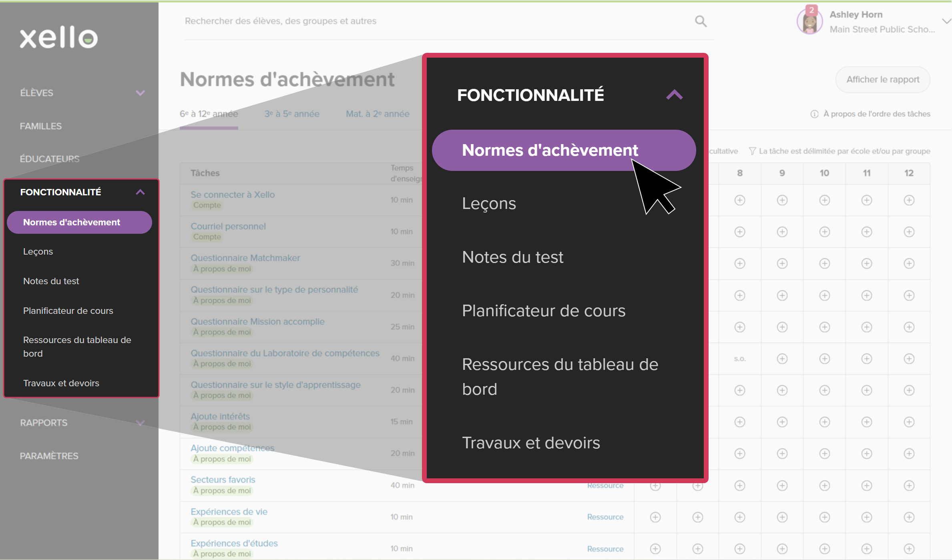Click the notification badge on the avatar
Viewport: 952px width, 560px height.
[x=811, y=10]
